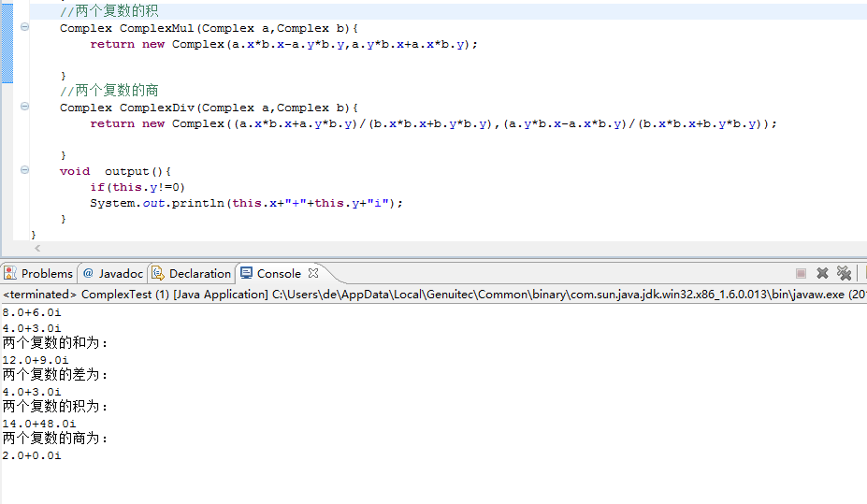867x504 pixels.
Task: Click the comment line //两个复数的积
Action: click(x=108, y=10)
